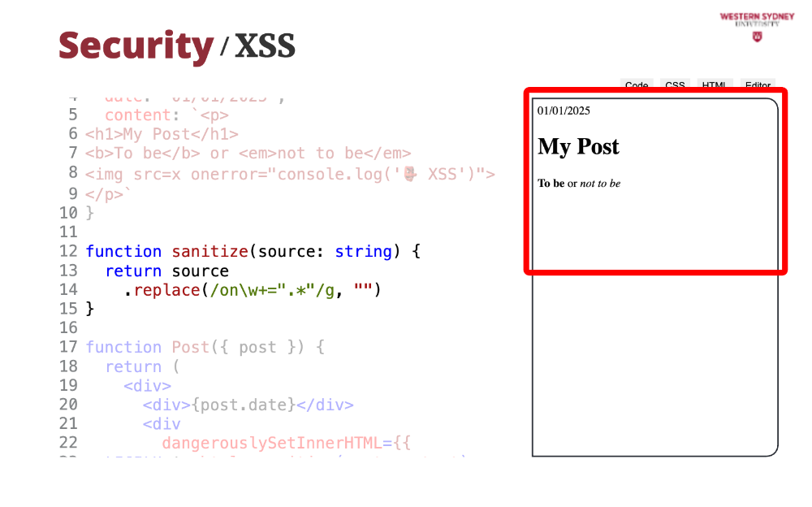Screen dimensions: 812x507
Task: Click empty area of preview pane below red box
Action: pyautogui.click(x=654, y=366)
